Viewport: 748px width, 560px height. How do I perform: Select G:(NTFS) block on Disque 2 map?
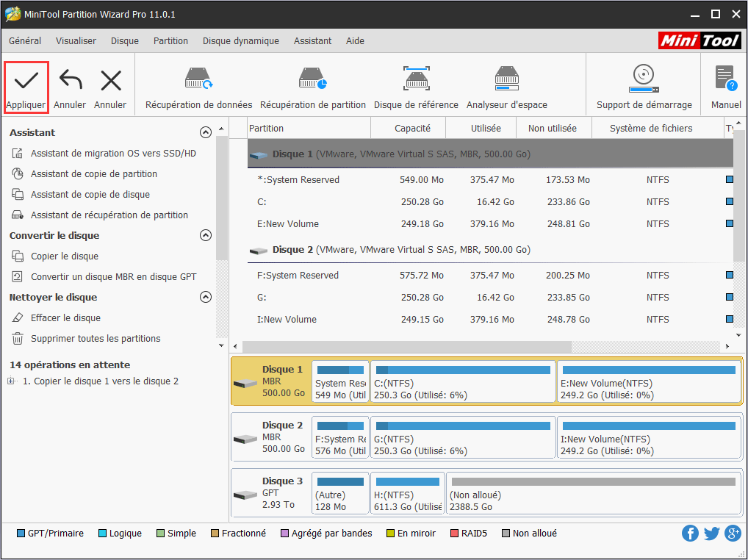click(463, 437)
